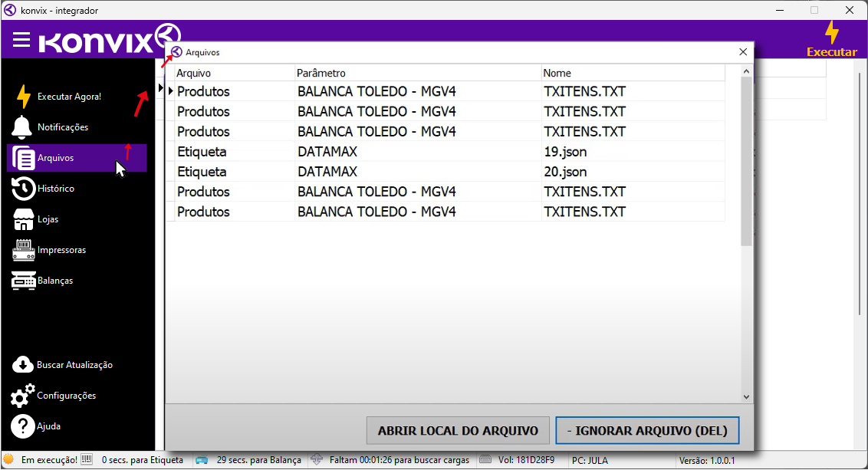Click Buscar Atualização label
868x470 pixels.
click(x=74, y=365)
